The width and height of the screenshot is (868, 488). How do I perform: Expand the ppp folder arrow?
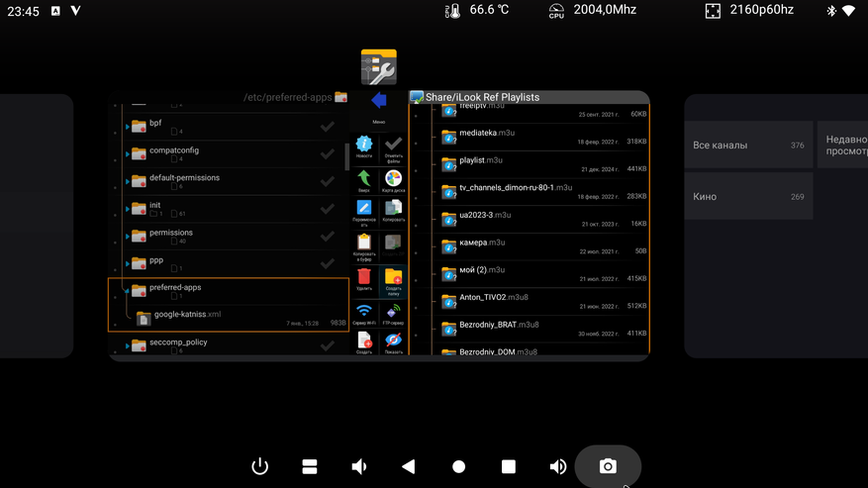pos(128,263)
